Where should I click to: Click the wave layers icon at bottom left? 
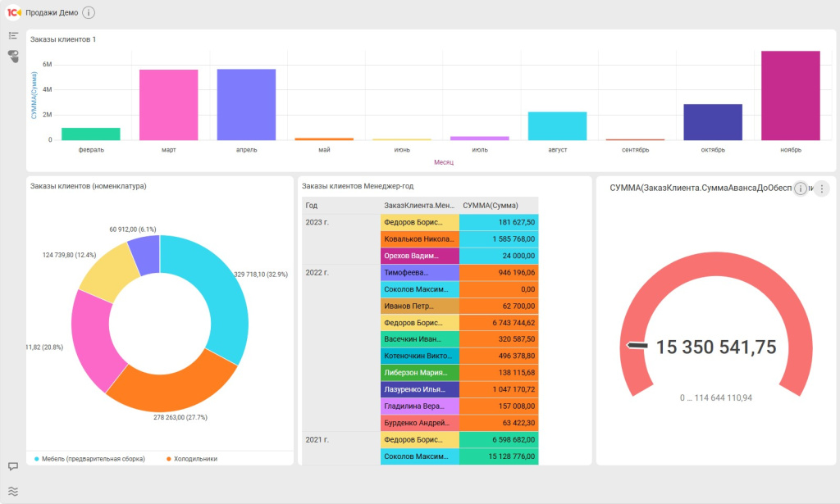[x=13, y=492]
